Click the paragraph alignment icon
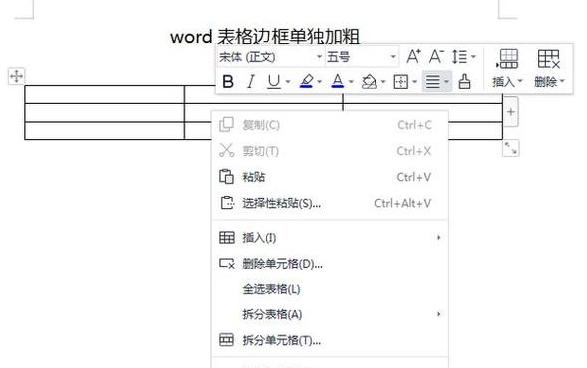This screenshot has width=587, height=368. pos(433,81)
